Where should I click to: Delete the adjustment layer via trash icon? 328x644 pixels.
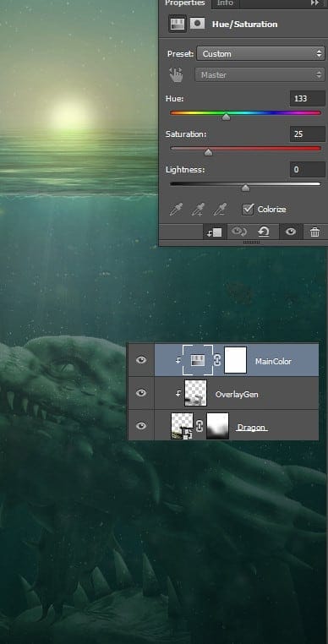tap(314, 232)
